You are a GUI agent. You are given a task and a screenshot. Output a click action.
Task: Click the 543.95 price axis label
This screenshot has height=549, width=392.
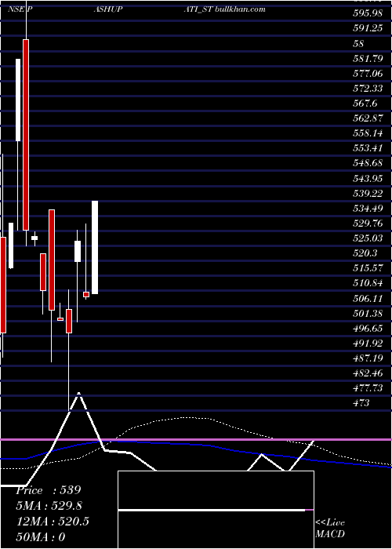[x=368, y=178]
